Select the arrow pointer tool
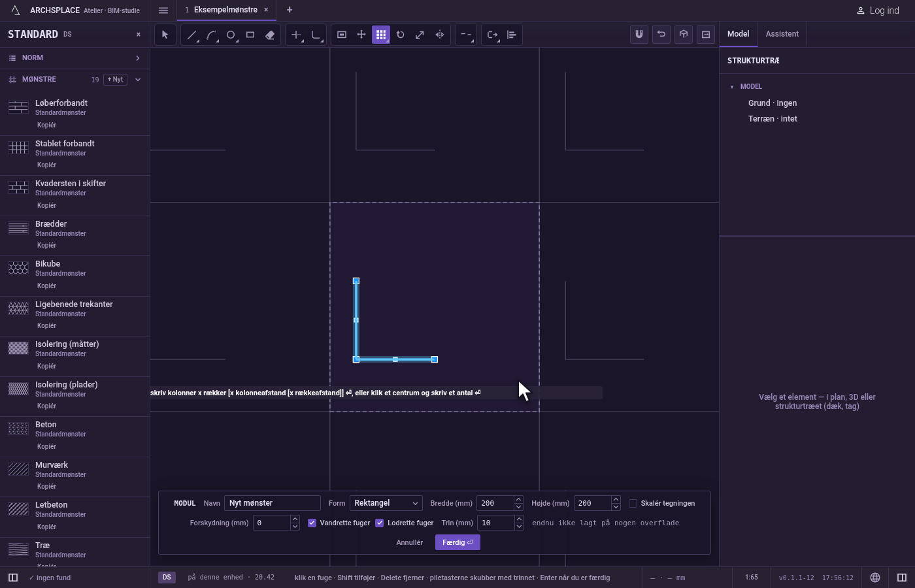Viewport: 915px width, 588px height. (165, 35)
